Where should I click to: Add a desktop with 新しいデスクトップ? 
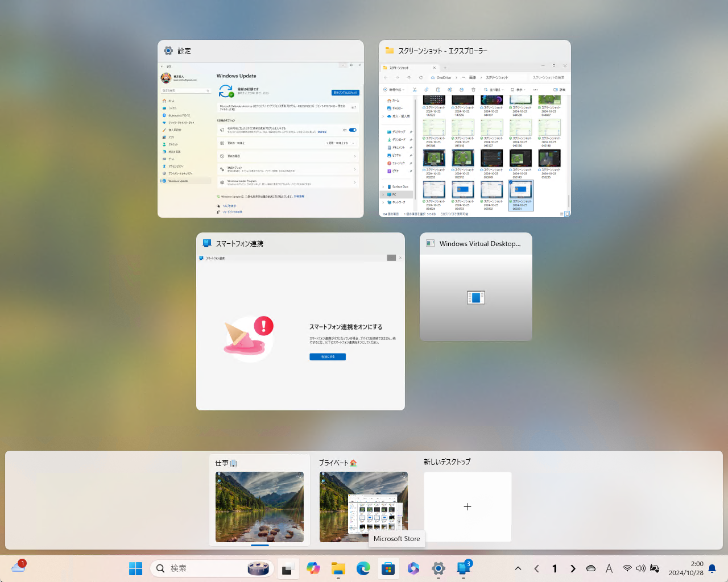pos(468,507)
